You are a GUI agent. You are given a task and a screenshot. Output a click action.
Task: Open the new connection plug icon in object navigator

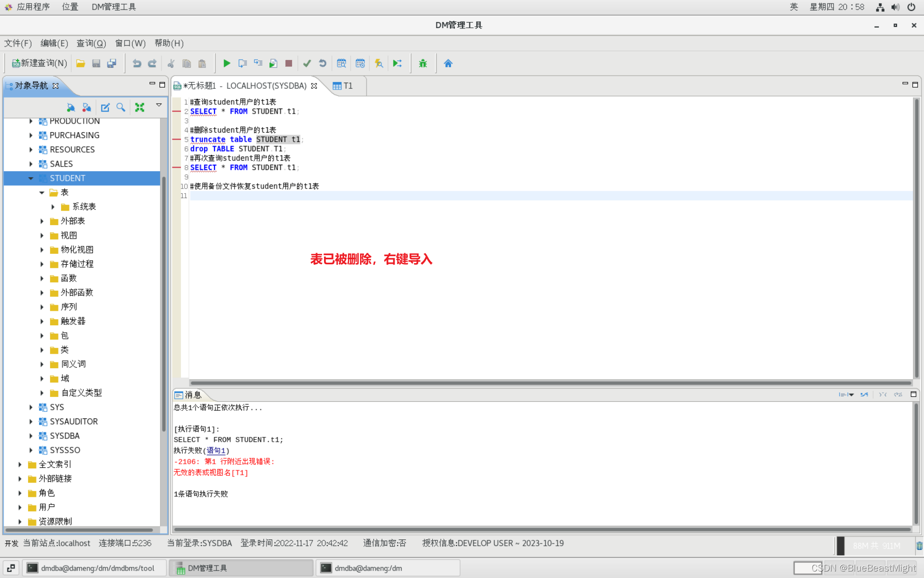[71, 107]
